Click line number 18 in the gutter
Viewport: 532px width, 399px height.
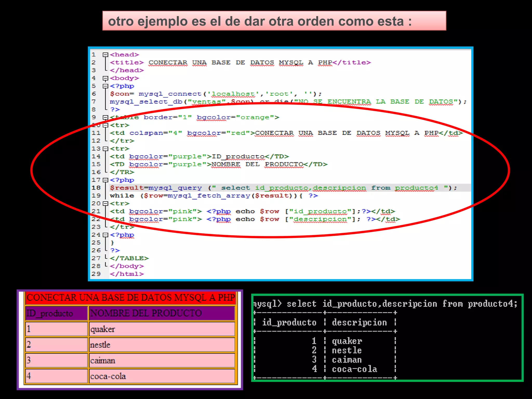click(x=96, y=188)
